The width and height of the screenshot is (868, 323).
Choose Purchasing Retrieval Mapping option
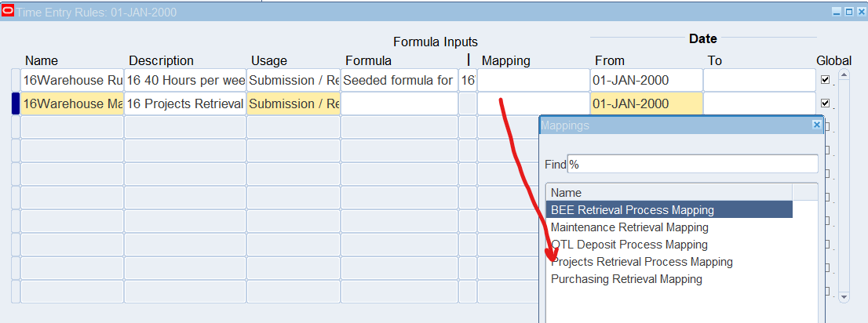626,279
